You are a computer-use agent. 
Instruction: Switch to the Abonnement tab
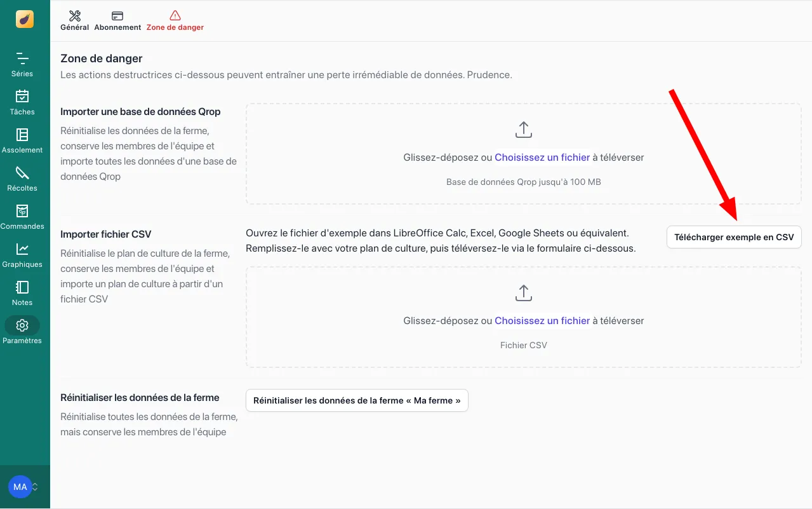(117, 21)
